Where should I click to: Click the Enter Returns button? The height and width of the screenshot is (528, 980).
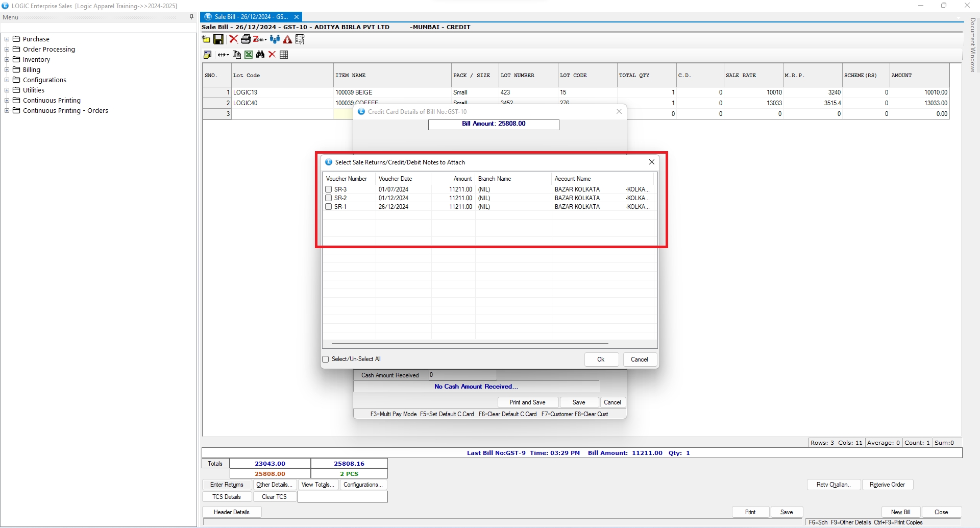(x=227, y=485)
